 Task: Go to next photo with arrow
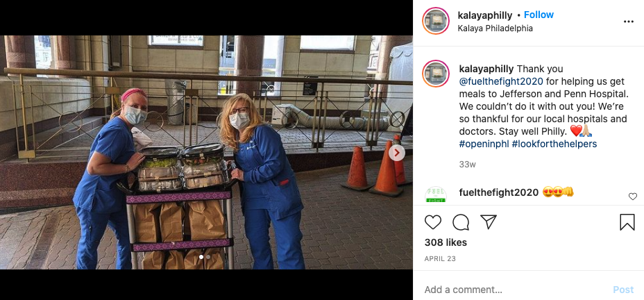[x=396, y=153]
